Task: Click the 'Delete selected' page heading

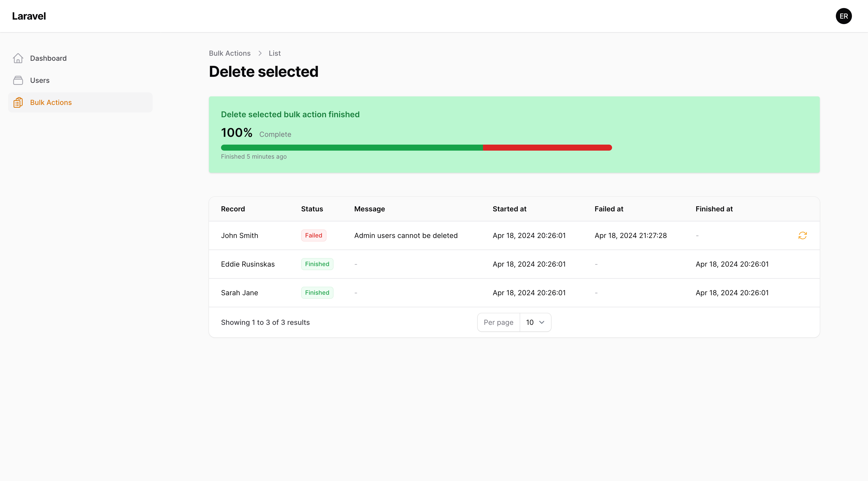Action: [263, 71]
